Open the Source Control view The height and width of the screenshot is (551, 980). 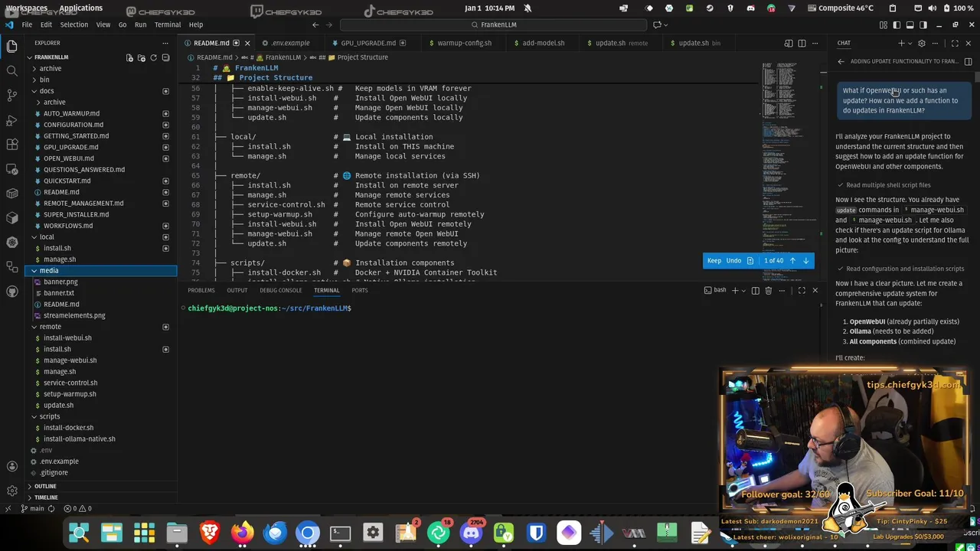click(11, 95)
